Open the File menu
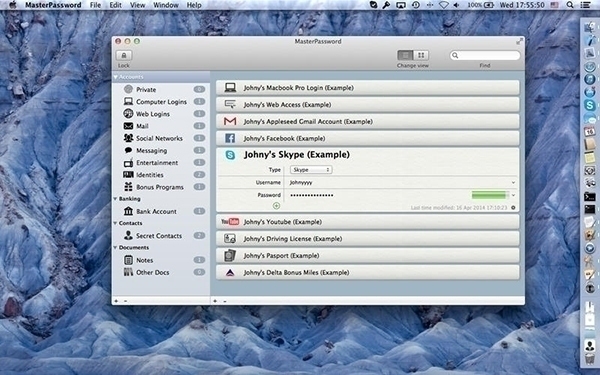 pos(95,5)
